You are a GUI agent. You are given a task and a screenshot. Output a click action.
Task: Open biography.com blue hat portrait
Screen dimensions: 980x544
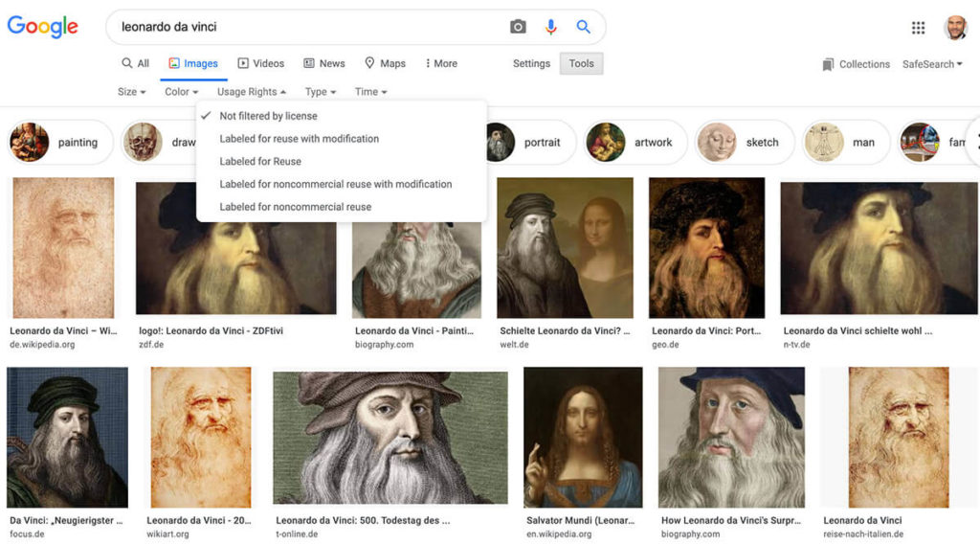(x=731, y=437)
